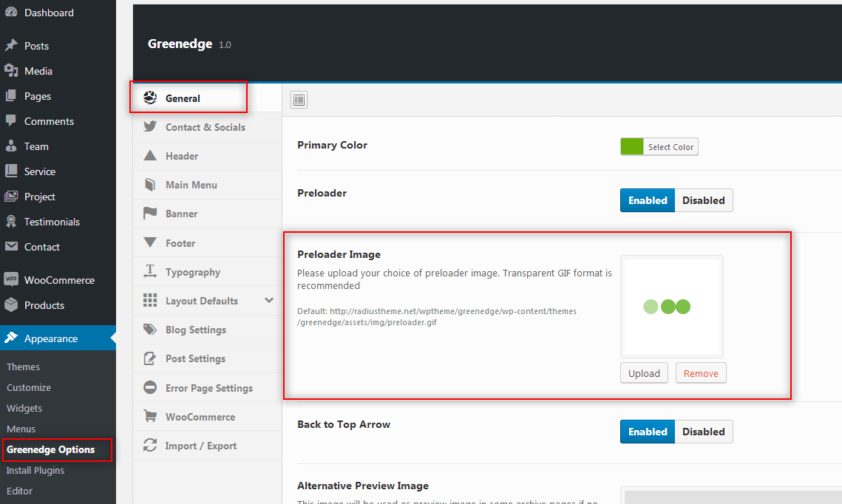This screenshot has height=504, width=842.
Task: Open the Typography tab
Action: pos(207,272)
